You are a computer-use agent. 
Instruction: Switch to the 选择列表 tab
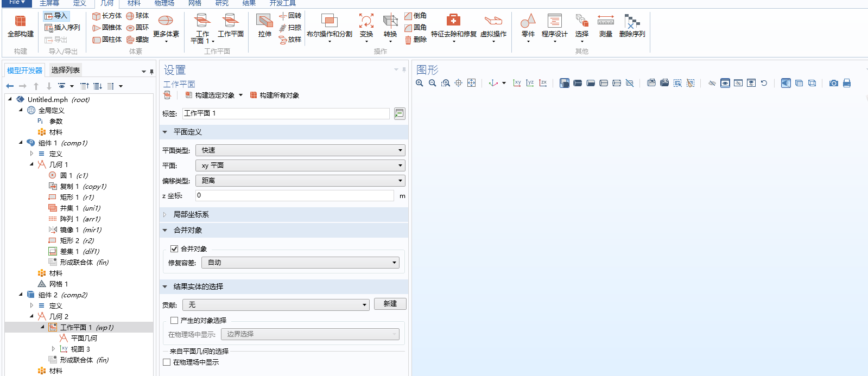pyautogui.click(x=66, y=70)
